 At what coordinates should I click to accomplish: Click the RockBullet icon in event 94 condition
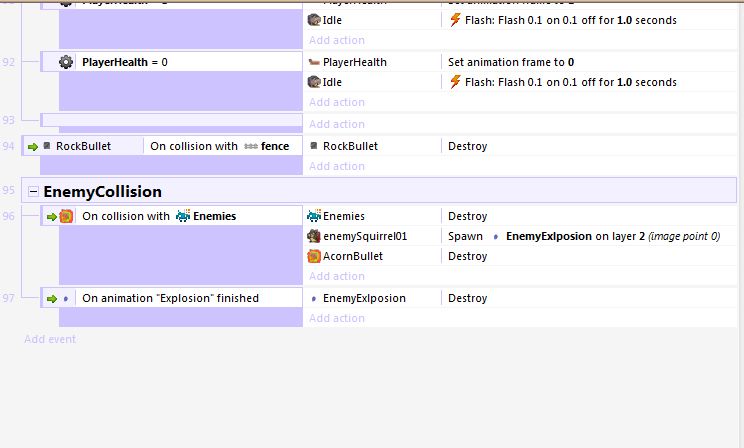[x=46, y=146]
